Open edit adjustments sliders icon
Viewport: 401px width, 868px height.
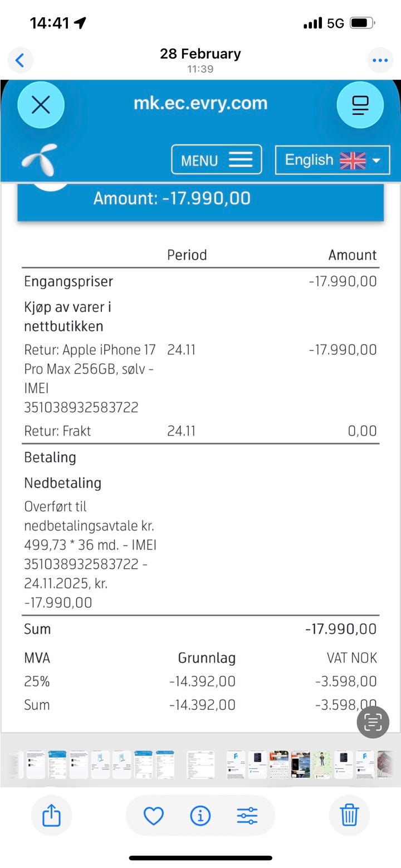coord(247,816)
